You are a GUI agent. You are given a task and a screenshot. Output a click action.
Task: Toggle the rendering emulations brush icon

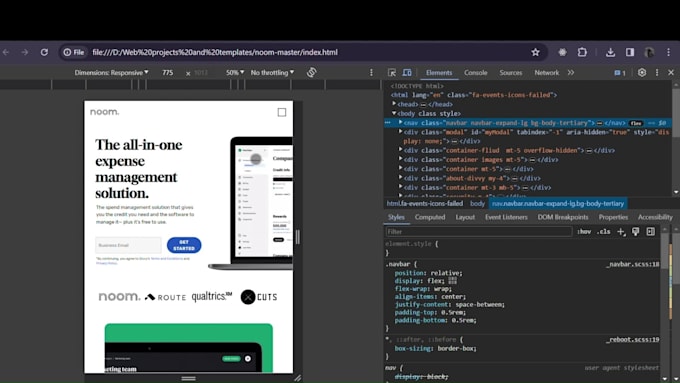[x=635, y=232]
